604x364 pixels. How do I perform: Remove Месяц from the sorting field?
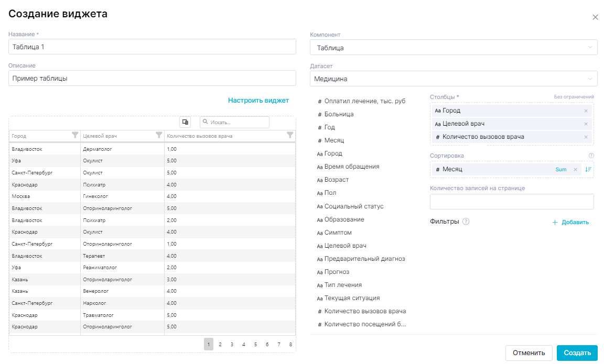(x=575, y=169)
